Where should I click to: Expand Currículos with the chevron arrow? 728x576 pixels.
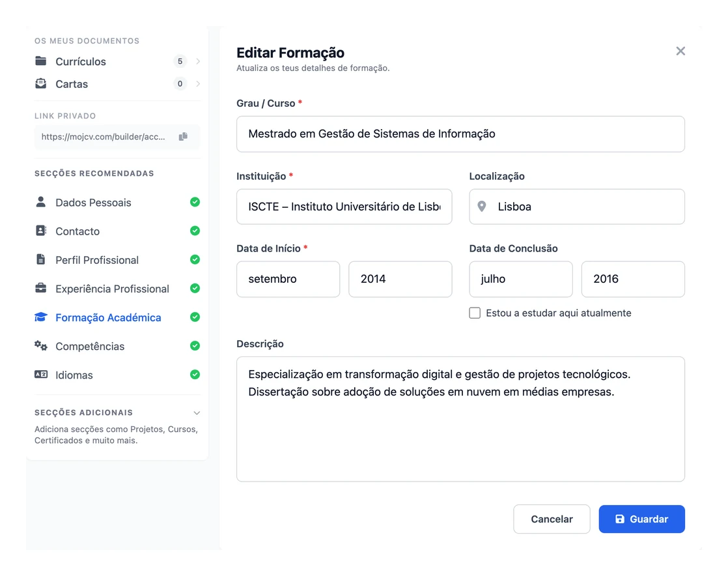198,61
